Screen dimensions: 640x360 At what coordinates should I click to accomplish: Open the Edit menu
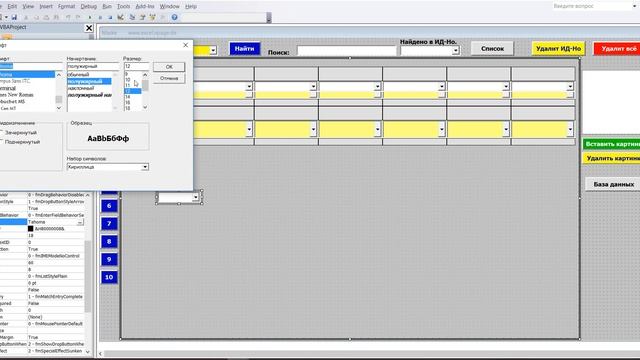click(x=12, y=7)
